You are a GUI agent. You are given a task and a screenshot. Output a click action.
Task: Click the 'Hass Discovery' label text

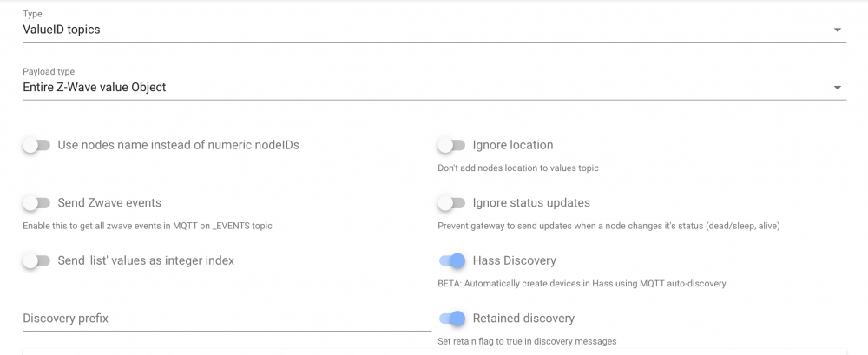tap(515, 260)
